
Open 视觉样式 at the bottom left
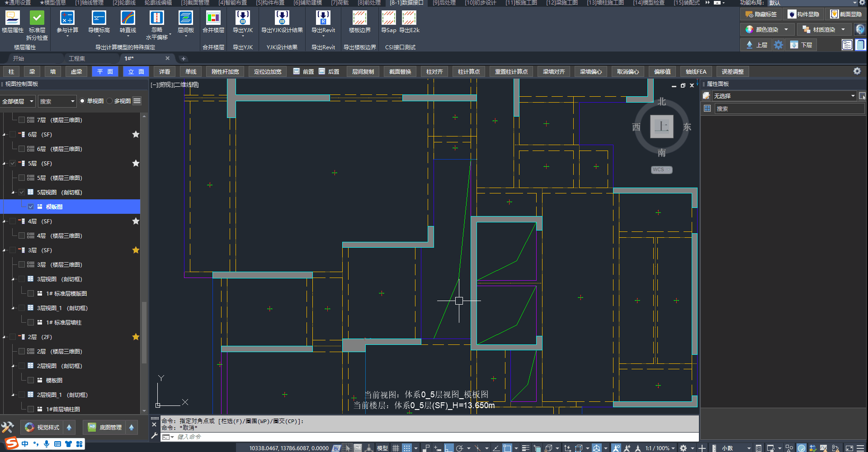[x=42, y=427]
